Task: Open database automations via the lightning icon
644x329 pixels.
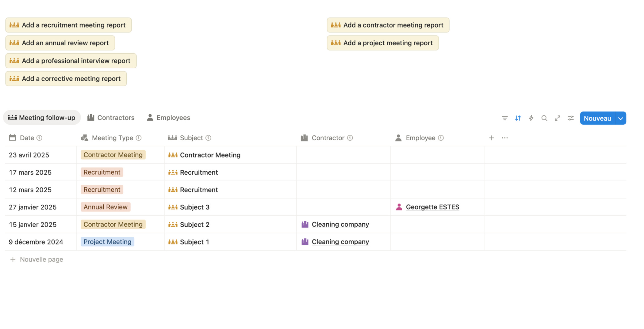Action: tap(531, 118)
